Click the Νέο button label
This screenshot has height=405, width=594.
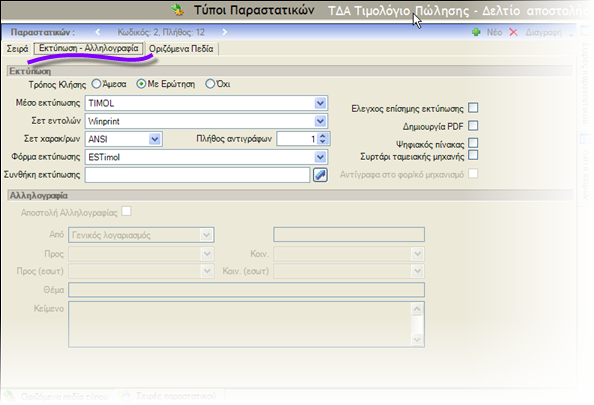tap(494, 32)
